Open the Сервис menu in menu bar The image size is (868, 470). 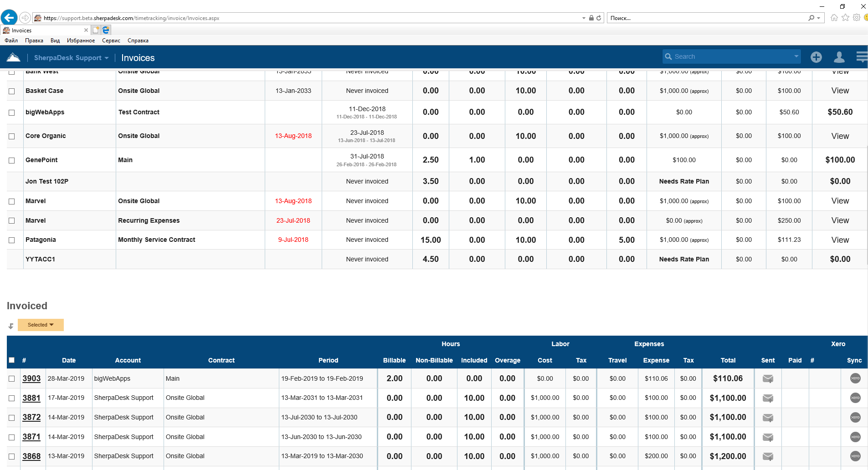(111, 41)
